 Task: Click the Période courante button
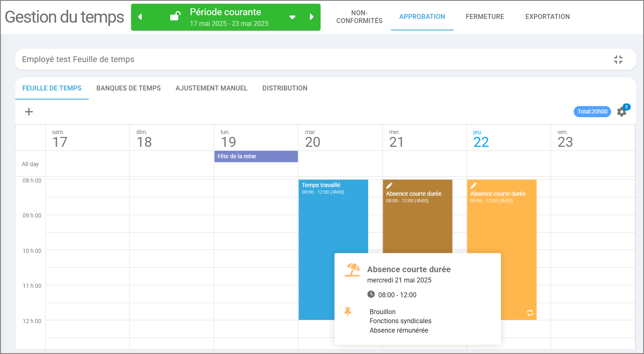click(226, 17)
